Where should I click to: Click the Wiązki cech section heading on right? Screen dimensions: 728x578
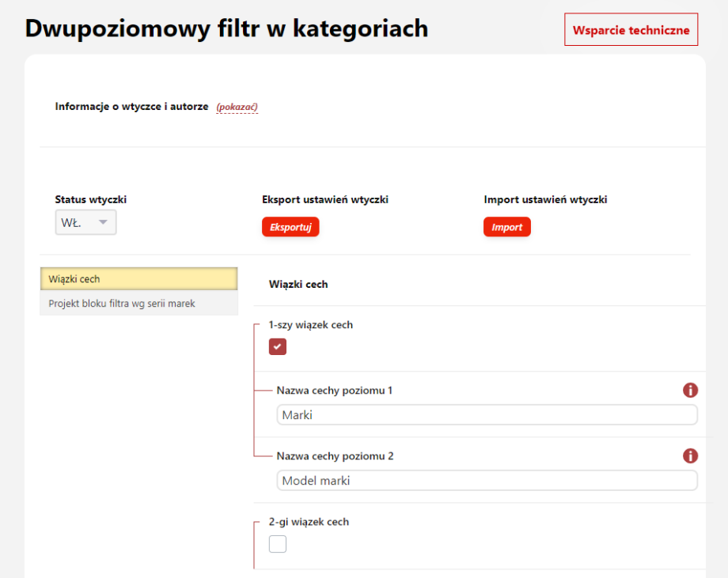point(298,284)
